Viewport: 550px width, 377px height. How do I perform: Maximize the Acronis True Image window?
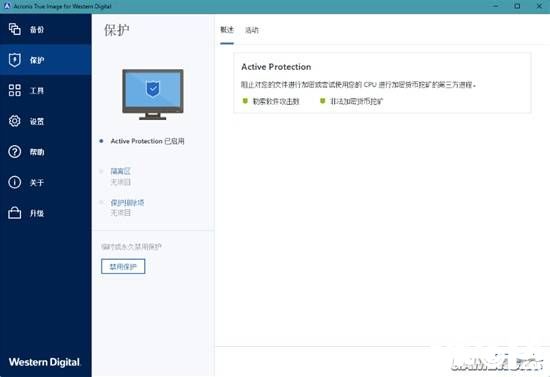[x=517, y=6]
